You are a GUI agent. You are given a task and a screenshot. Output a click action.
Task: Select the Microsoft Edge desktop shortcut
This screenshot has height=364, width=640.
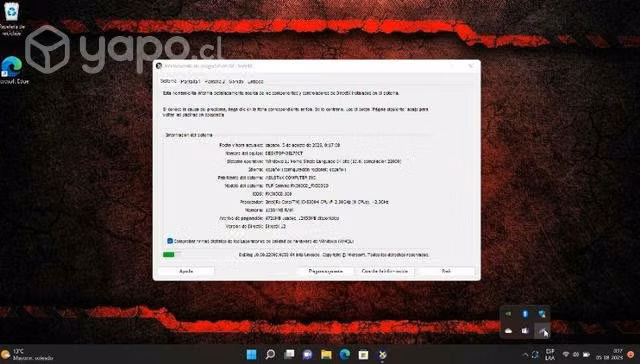click(12, 70)
